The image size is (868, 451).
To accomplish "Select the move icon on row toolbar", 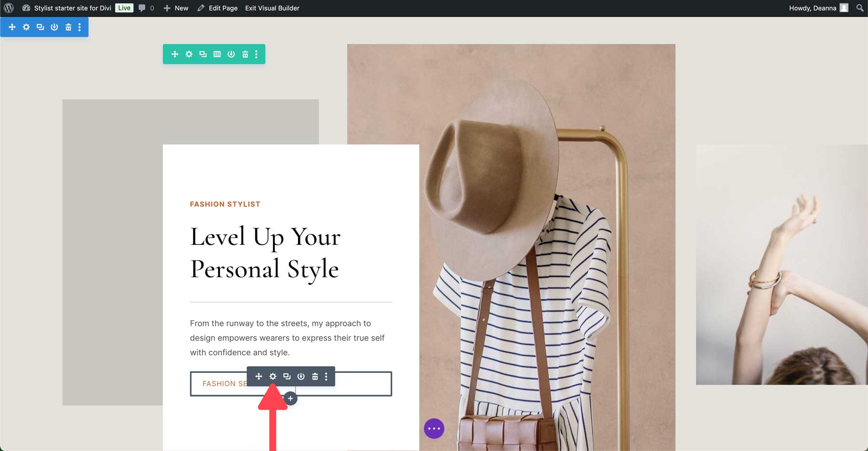I will pos(174,54).
